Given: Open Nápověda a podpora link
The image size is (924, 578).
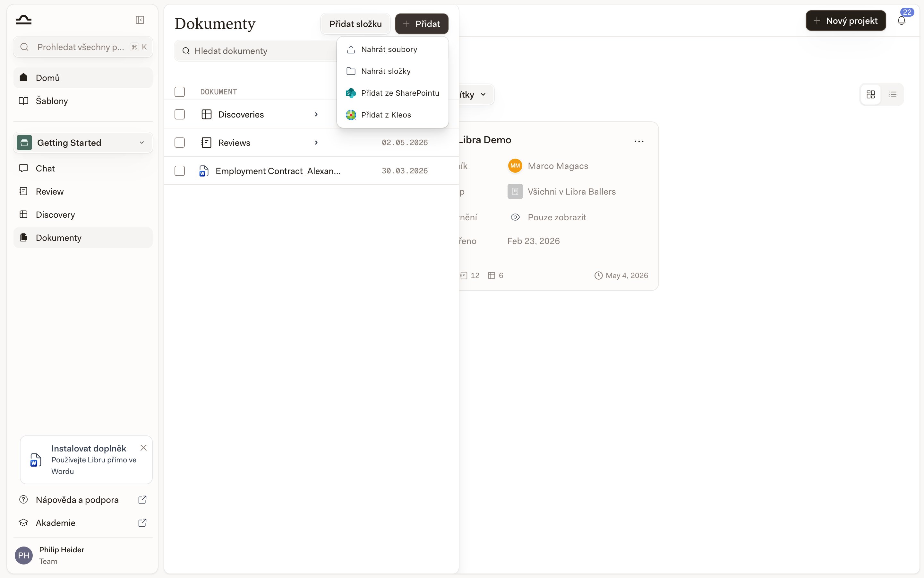Looking at the screenshot, I should (x=83, y=500).
